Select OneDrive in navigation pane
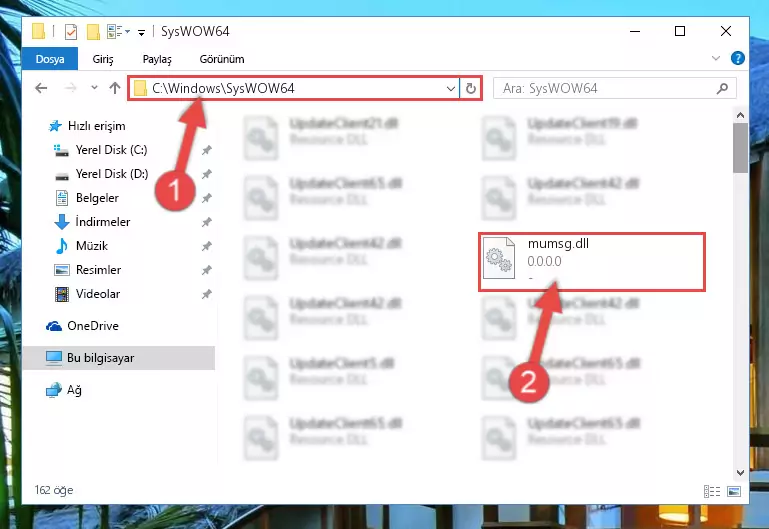Viewport: 769px width, 529px height. [x=93, y=326]
